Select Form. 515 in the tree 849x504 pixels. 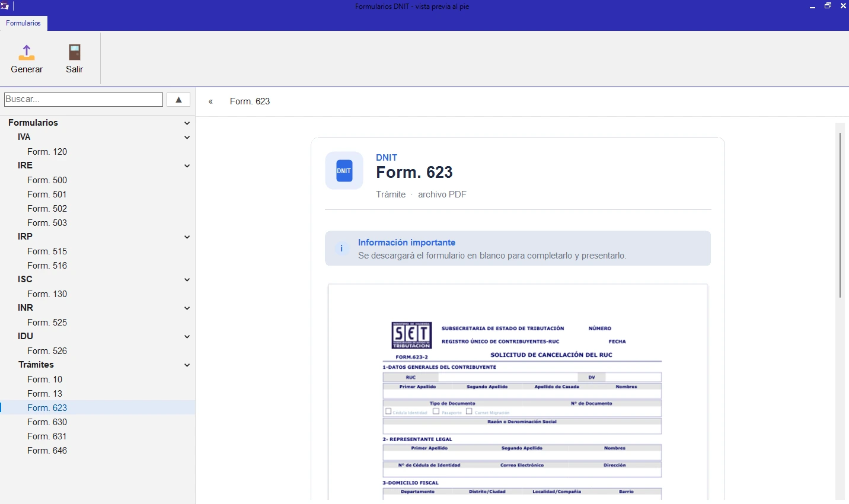[x=47, y=251]
